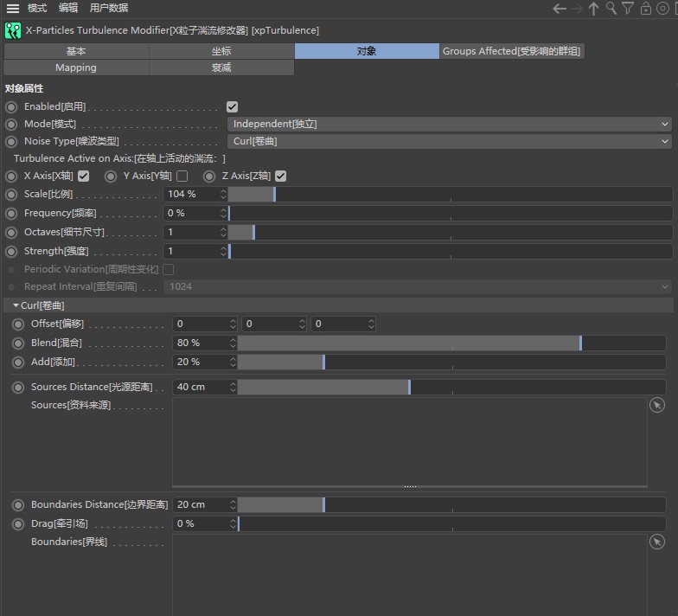This screenshot has height=616, width=678.
Task: Click the Y Axis keyframe dot
Action: tap(111, 176)
